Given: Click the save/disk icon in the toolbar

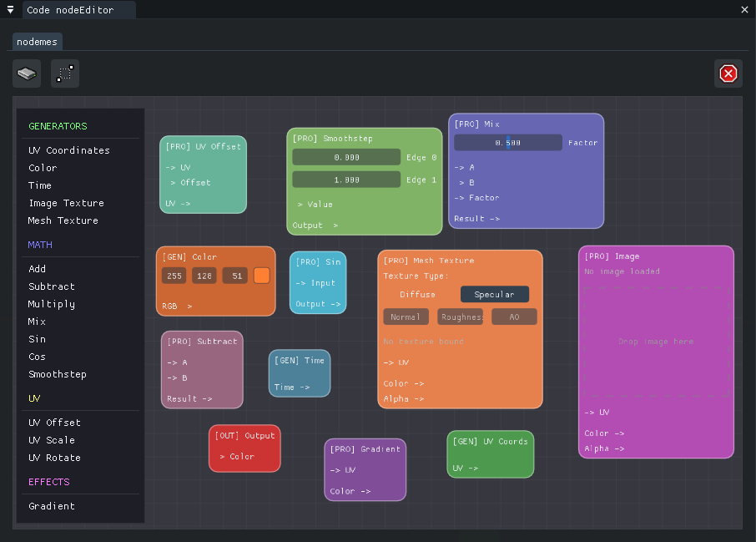Looking at the screenshot, I should [x=26, y=73].
